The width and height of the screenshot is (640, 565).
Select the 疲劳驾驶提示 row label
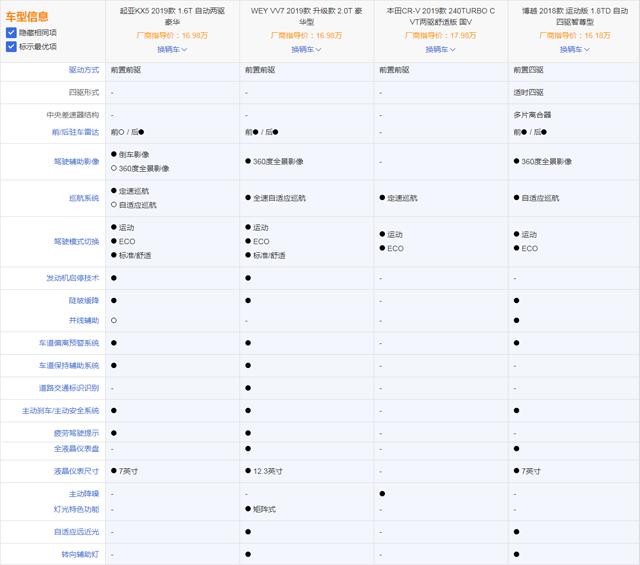click(x=76, y=433)
